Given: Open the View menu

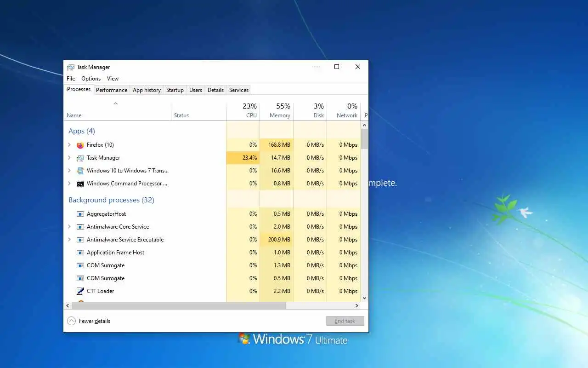Looking at the screenshot, I should click(x=113, y=79).
